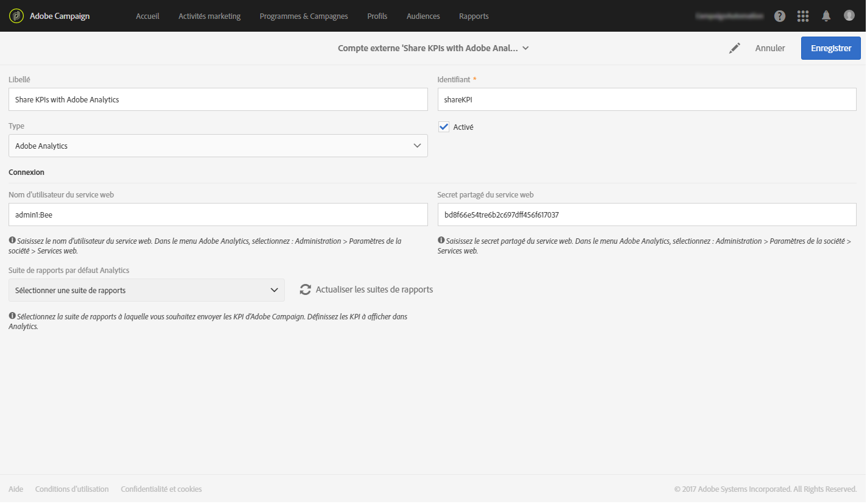The height and width of the screenshot is (504, 867).
Task: Go to the Activités marketing menu
Action: click(x=209, y=16)
